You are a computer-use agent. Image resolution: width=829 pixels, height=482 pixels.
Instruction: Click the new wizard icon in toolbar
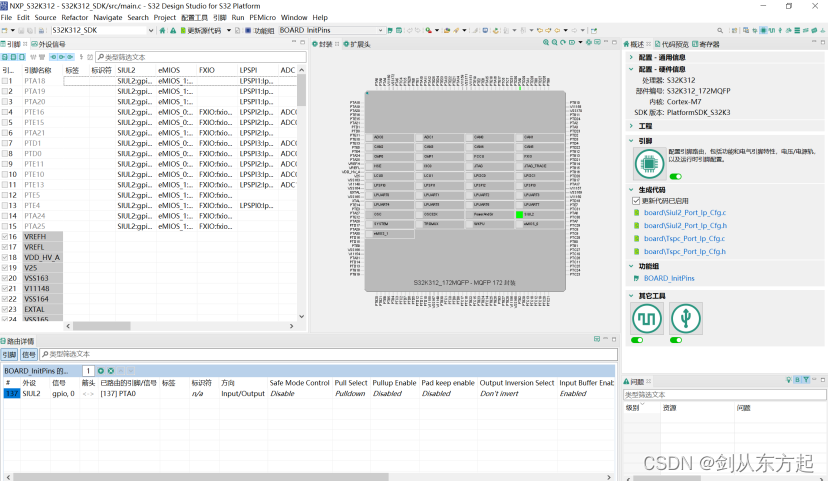5,31
